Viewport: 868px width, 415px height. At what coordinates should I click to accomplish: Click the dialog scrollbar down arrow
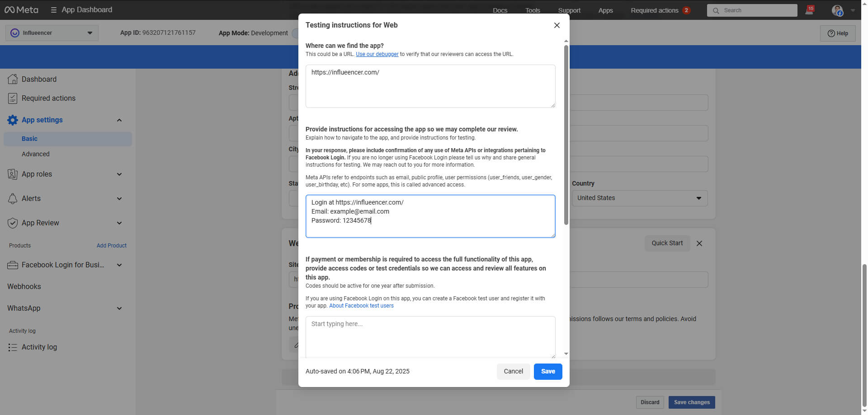click(566, 354)
